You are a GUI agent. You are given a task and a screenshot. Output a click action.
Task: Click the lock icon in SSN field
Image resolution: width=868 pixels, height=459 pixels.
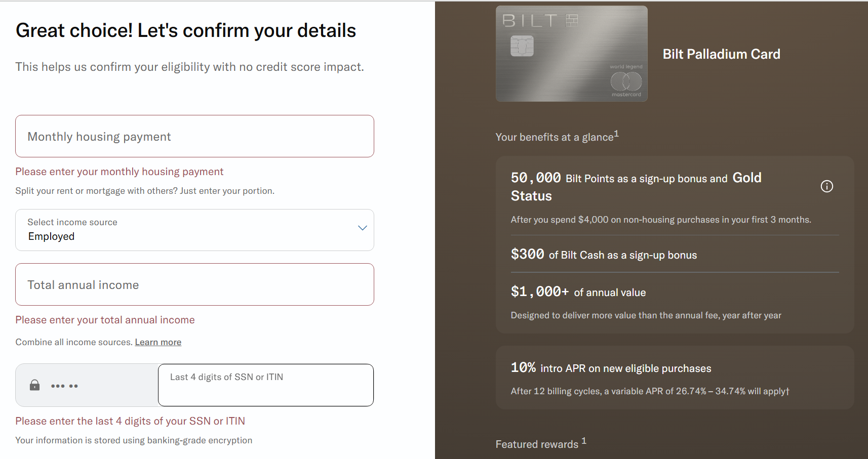(x=34, y=385)
